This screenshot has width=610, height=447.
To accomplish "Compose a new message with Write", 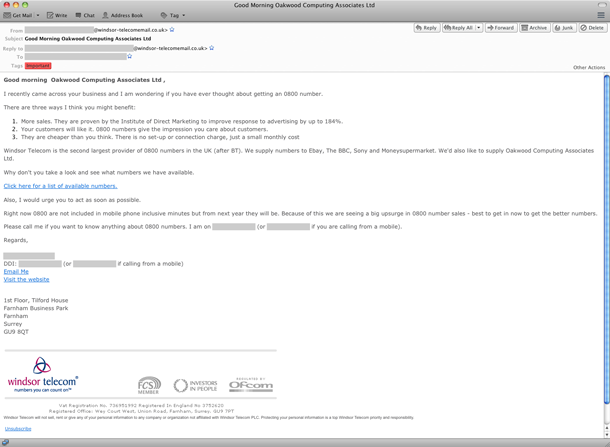I will tap(57, 15).
